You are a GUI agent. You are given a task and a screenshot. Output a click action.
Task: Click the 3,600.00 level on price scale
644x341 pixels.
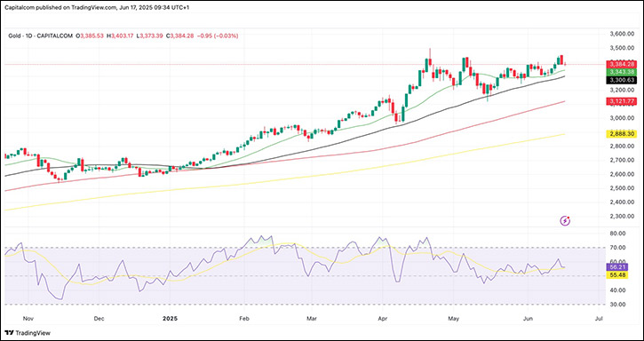pyautogui.click(x=622, y=34)
